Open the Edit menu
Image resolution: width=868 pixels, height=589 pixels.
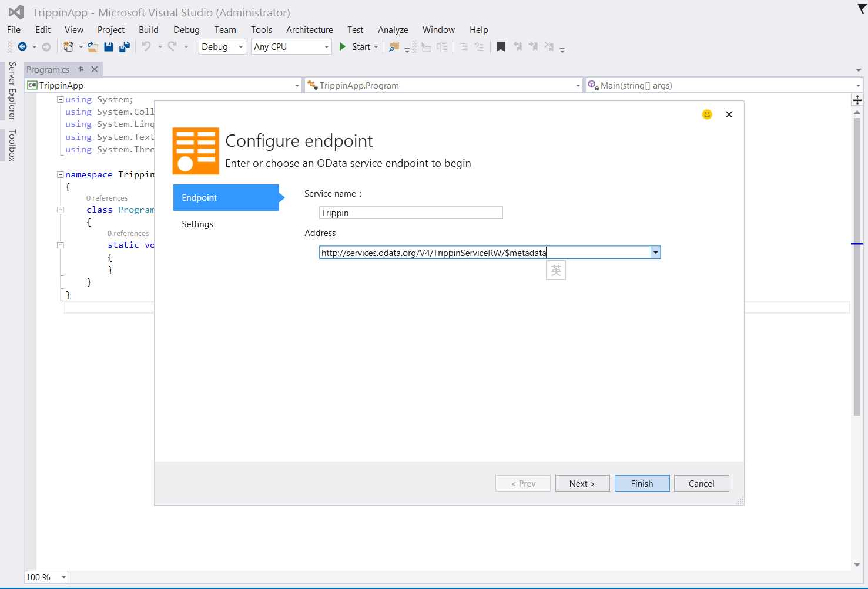pyautogui.click(x=43, y=30)
